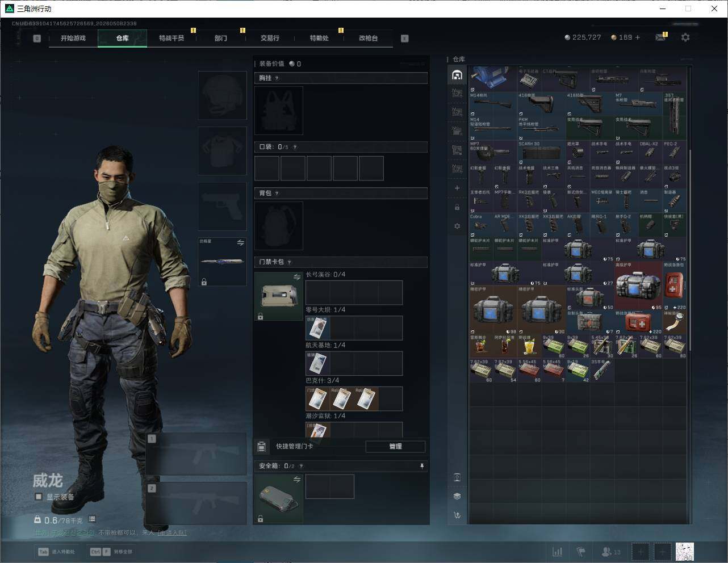Open the help icon beside 胸挂
This screenshot has width=728, height=563.
coord(277,78)
